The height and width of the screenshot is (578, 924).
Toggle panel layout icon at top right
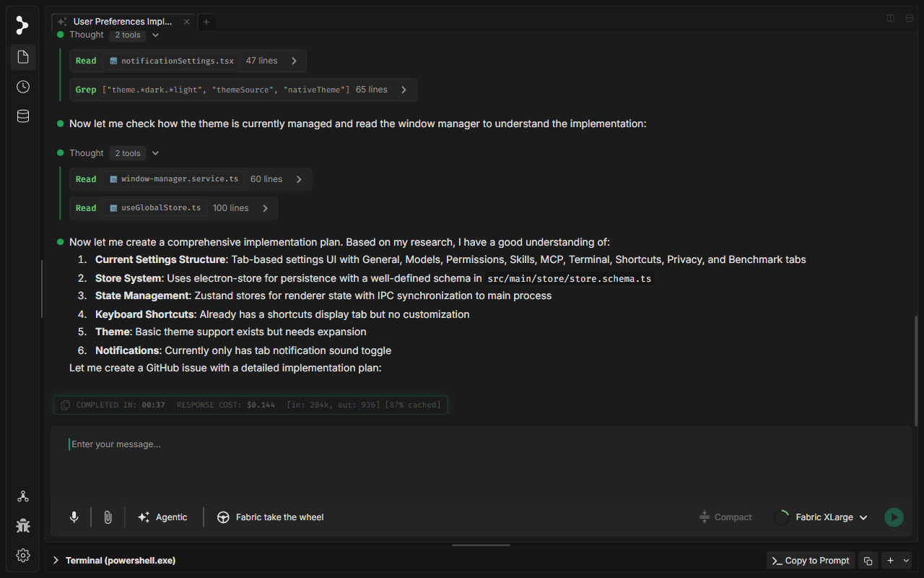click(910, 18)
